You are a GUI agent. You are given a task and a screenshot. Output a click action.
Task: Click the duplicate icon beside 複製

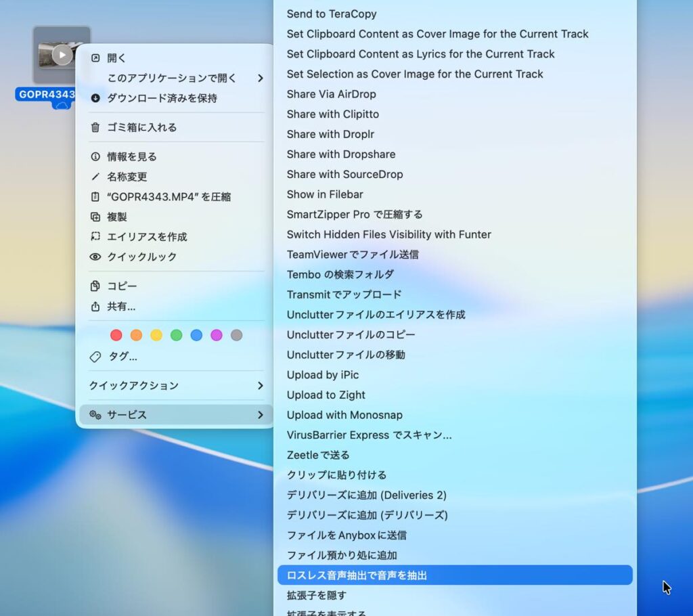click(x=95, y=217)
